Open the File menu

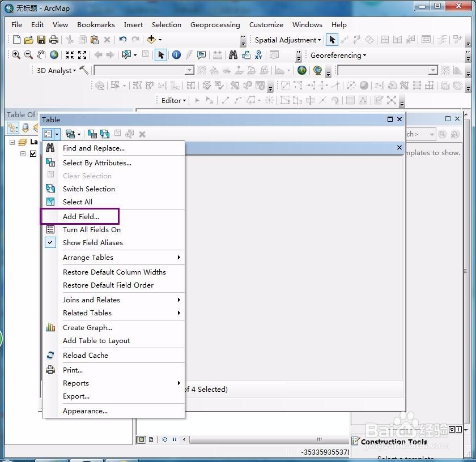[x=16, y=24]
